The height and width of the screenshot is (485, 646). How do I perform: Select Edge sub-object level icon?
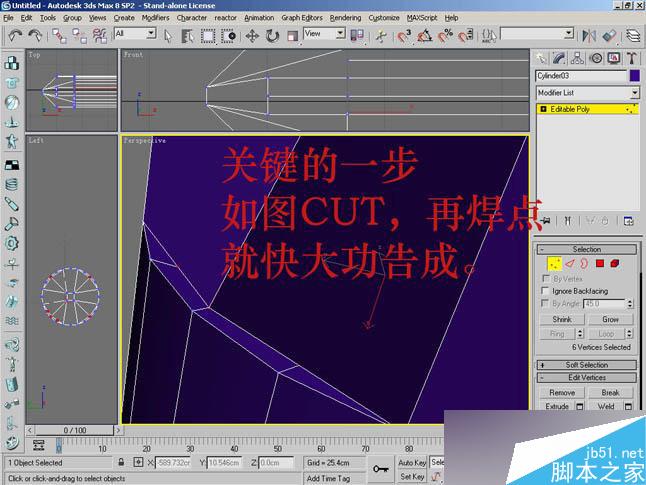tap(570, 263)
